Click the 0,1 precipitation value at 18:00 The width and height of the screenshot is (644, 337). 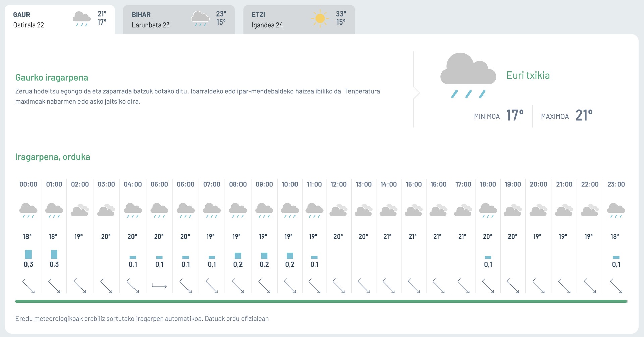point(488,264)
